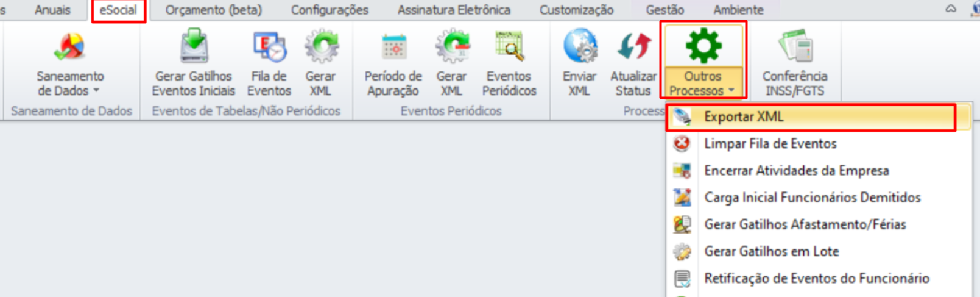Click red X icon of Limpar Fila
Screen dimensions: 980x297
pos(682,144)
